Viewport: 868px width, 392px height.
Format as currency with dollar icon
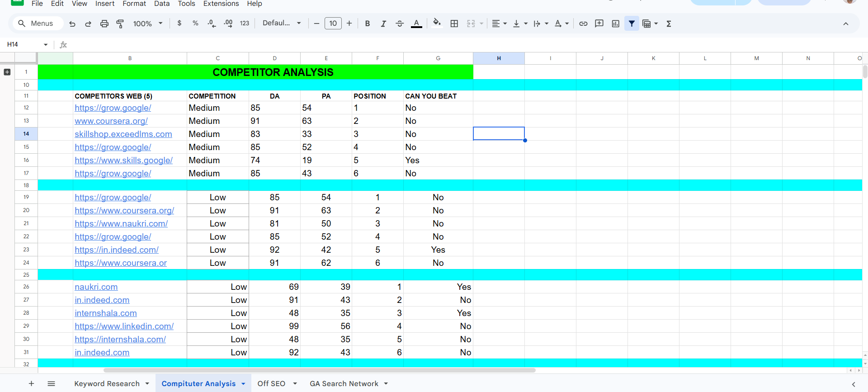pyautogui.click(x=179, y=23)
